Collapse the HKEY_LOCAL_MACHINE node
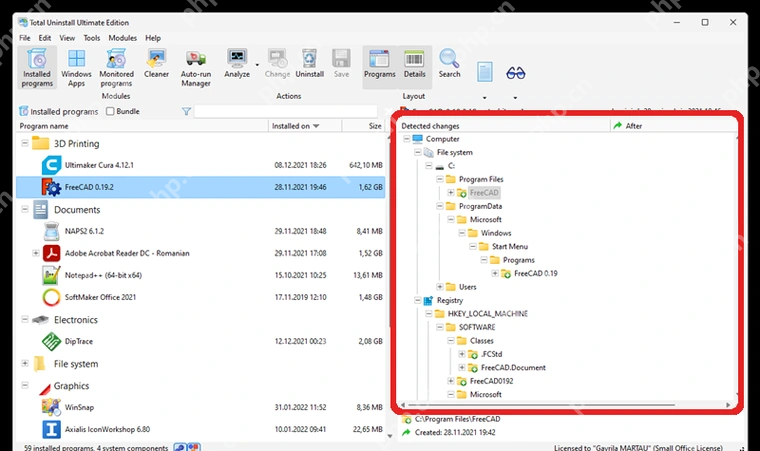The image size is (760, 451). (x=428, y=314)
